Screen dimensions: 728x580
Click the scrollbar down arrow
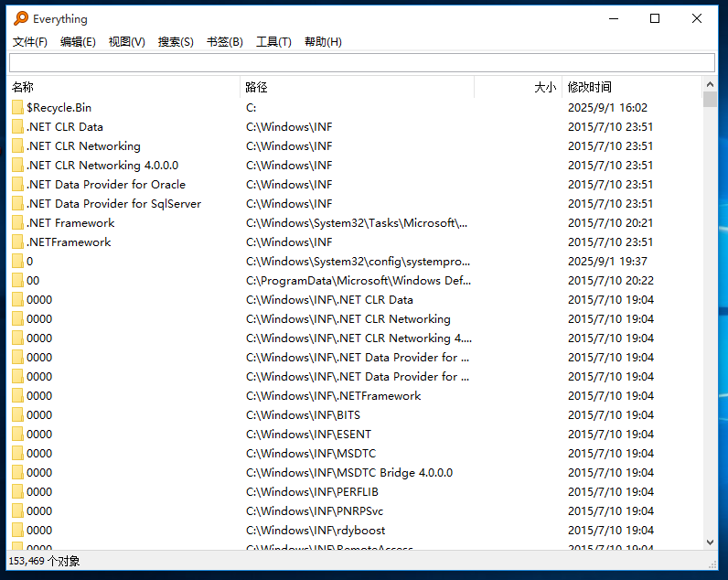pyautogui.click(x=711, y=542)
